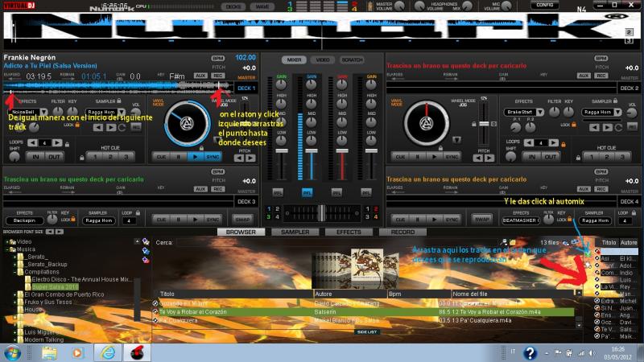Halve loop length on Deck 1
The image size is (644, 362).
(32, 143)
